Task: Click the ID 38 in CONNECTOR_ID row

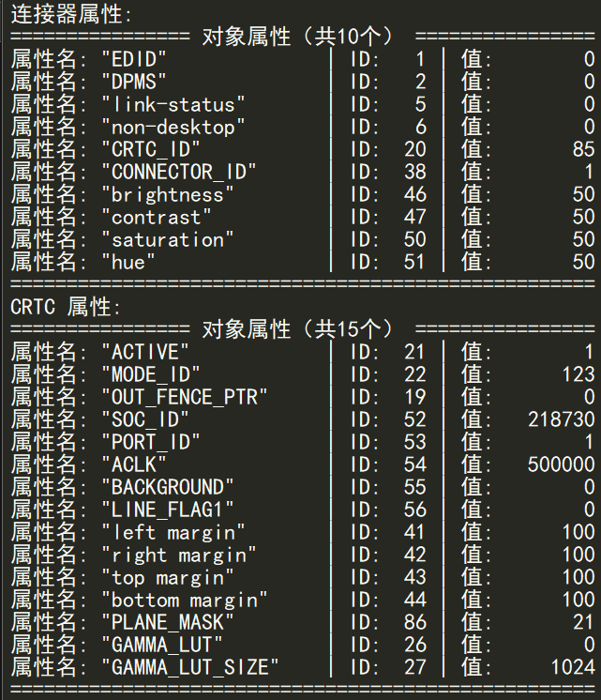Action: (x=415, y=172)
